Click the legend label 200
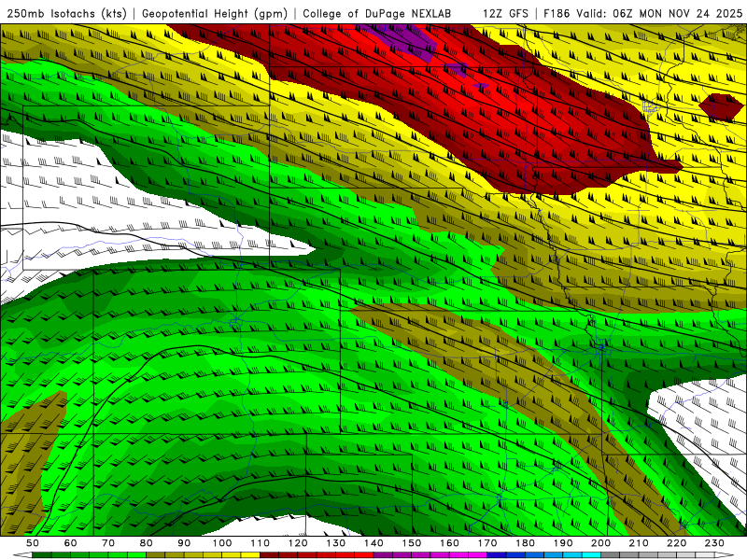This screenshot has height=560, width=747. [600, 543]
